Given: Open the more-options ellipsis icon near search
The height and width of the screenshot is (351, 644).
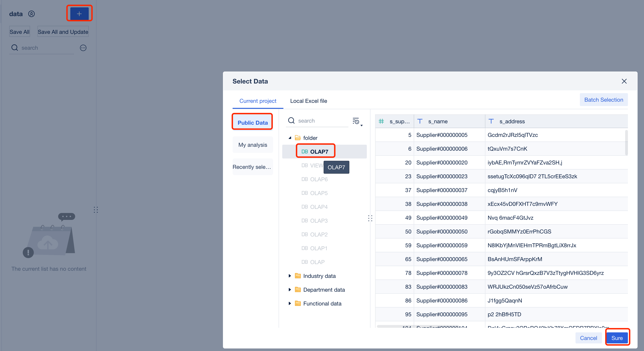Looking at the screenshot, I should [83, 48].
